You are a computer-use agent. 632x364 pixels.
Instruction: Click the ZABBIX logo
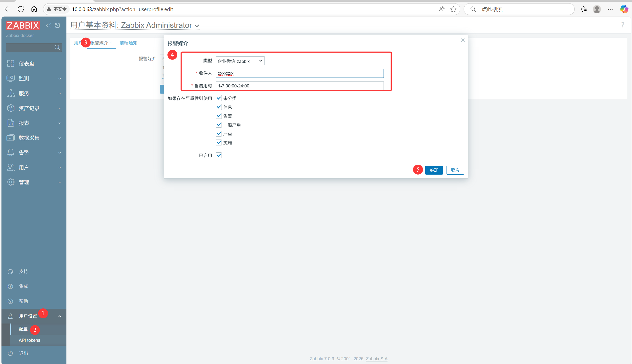pos(23,25)
